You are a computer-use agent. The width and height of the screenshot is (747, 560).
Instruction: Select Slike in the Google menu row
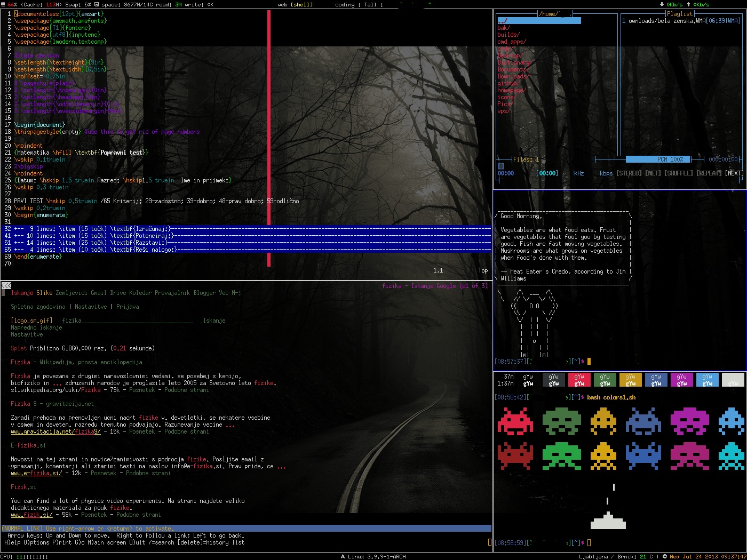[x=44, y=293]
